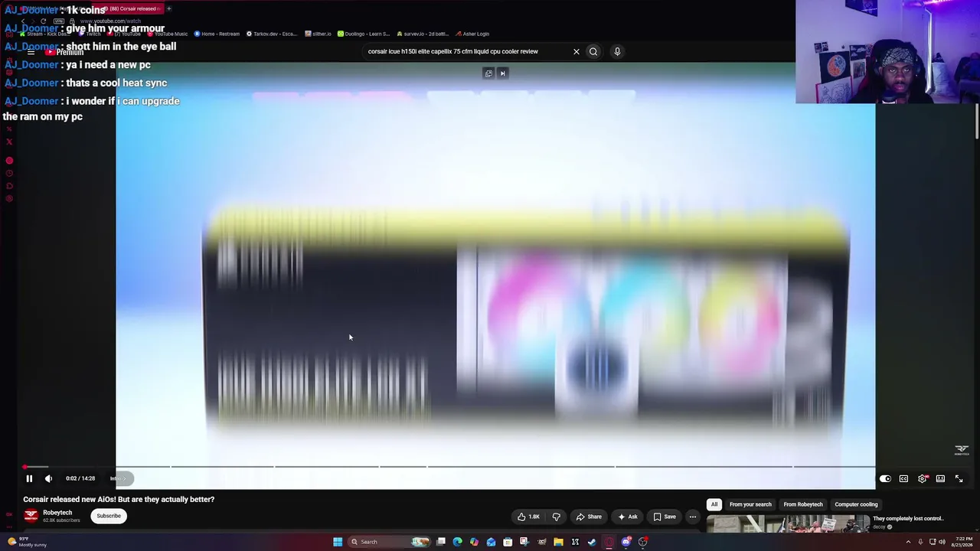Click the video title text
The height and width of the screenshot is (551, 980).
119,499
